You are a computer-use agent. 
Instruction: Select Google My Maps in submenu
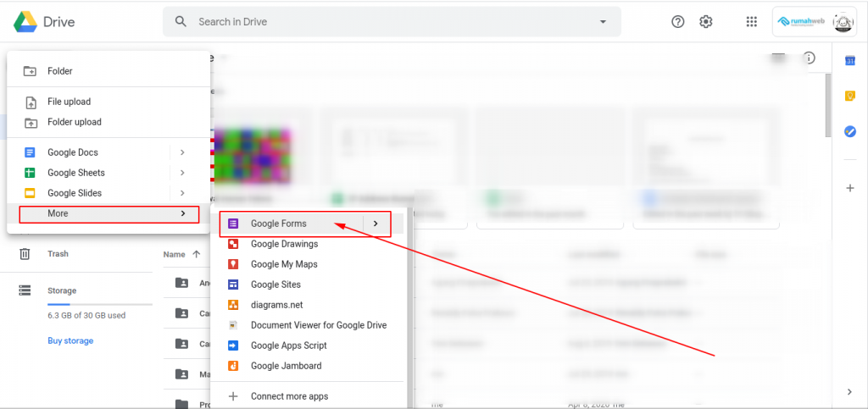coord(307,264)
